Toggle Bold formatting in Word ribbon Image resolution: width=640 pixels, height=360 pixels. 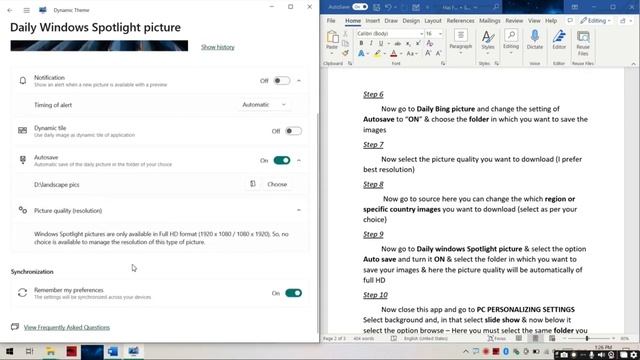(361, 43)
